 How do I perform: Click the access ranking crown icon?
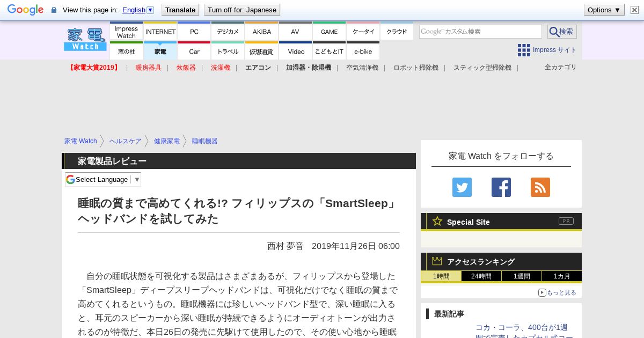pos(437,261)
